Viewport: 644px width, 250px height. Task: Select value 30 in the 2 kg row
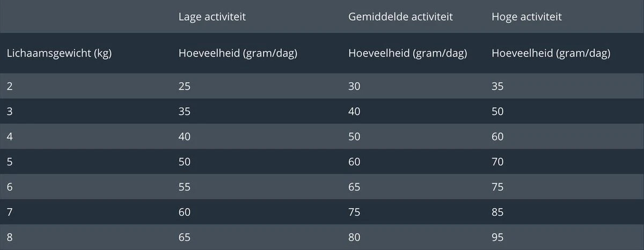[x=354, y=86]
